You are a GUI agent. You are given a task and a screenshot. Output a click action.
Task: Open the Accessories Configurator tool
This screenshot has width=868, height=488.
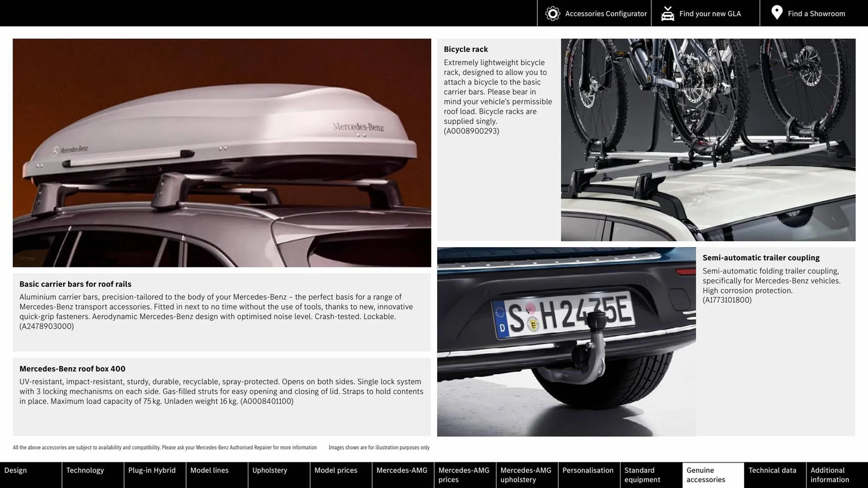pyautogui.click(x=594, y=13)
